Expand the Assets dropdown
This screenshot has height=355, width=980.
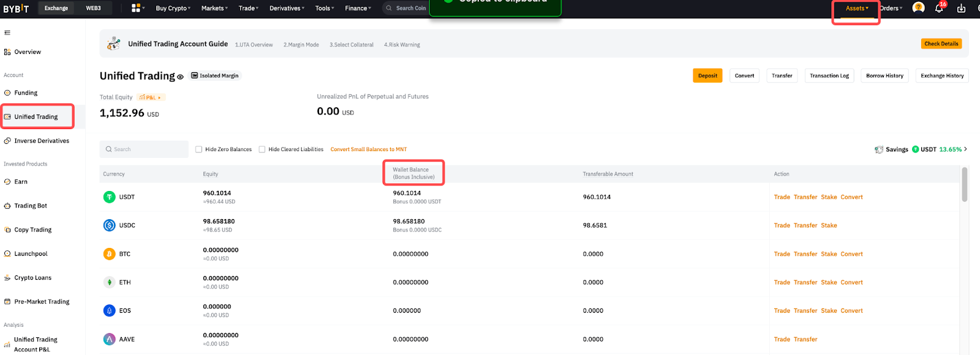[x=856, y=9]
